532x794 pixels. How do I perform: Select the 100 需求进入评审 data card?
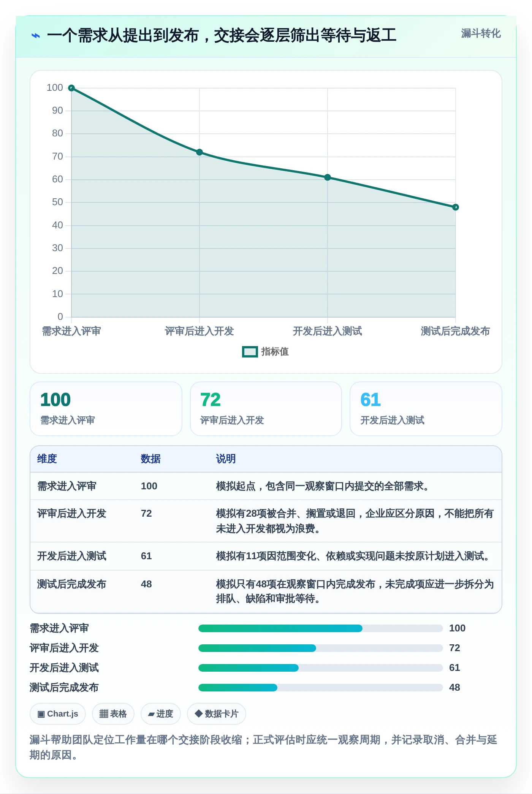106,409
